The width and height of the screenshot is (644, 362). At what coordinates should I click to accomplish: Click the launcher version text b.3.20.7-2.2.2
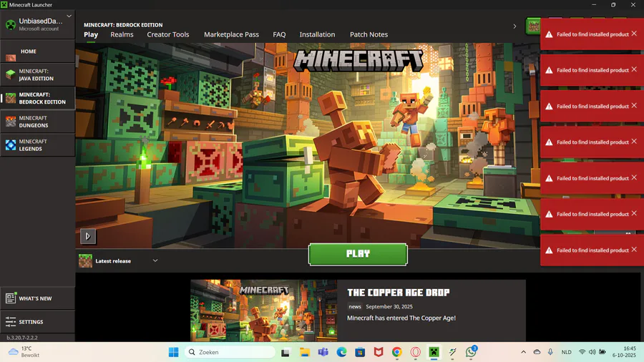[x=22, y=338]
